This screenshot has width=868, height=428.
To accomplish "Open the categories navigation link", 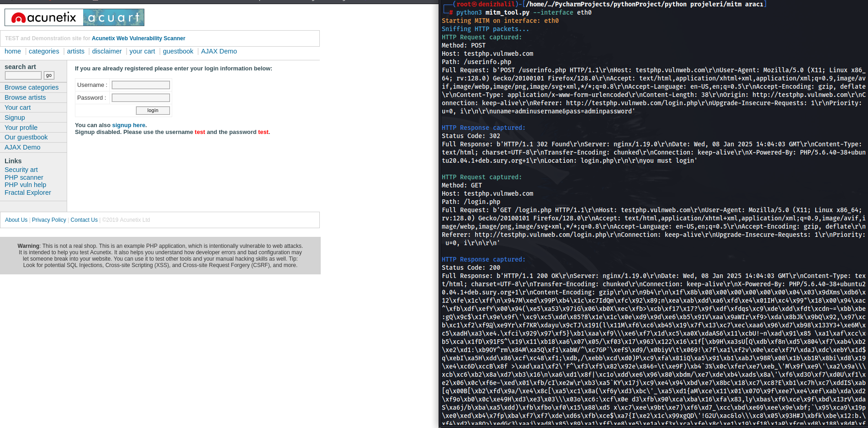I will (43, 51).
